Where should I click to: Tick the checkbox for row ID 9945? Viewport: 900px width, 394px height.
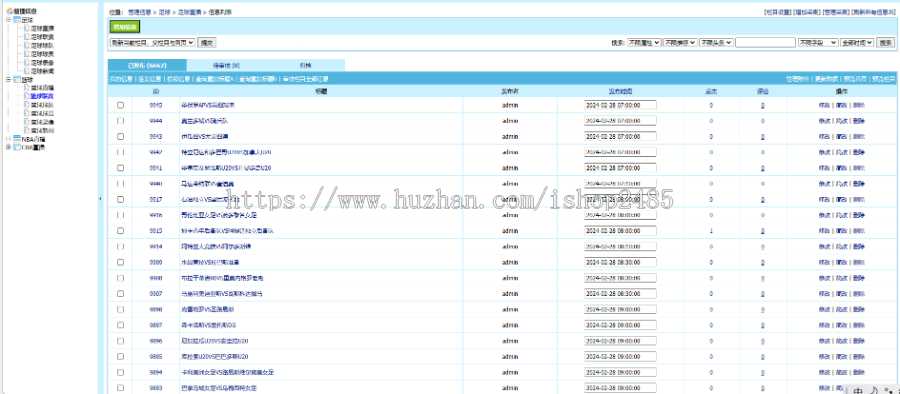coord(121,105)
